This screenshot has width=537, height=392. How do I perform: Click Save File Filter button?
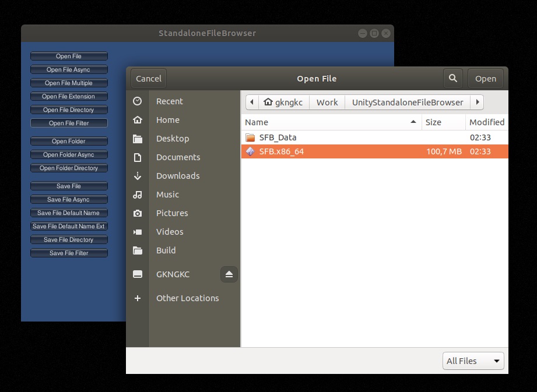pyautogui.click(x=69, y=253)
